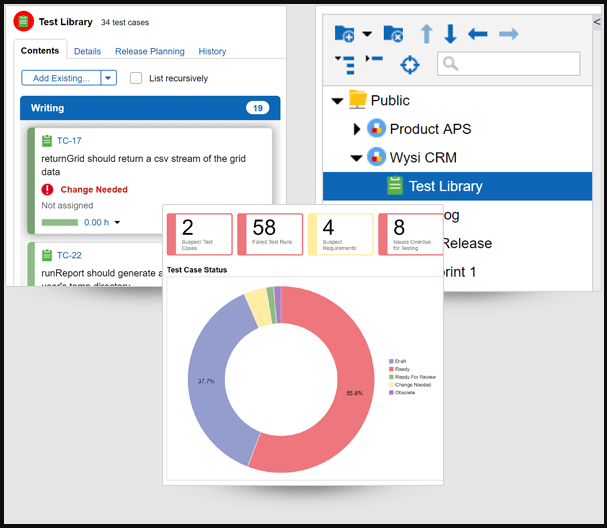Click the collapse all tree icon
The height and width of the screenshot is (528, 607).
[374, 59]
